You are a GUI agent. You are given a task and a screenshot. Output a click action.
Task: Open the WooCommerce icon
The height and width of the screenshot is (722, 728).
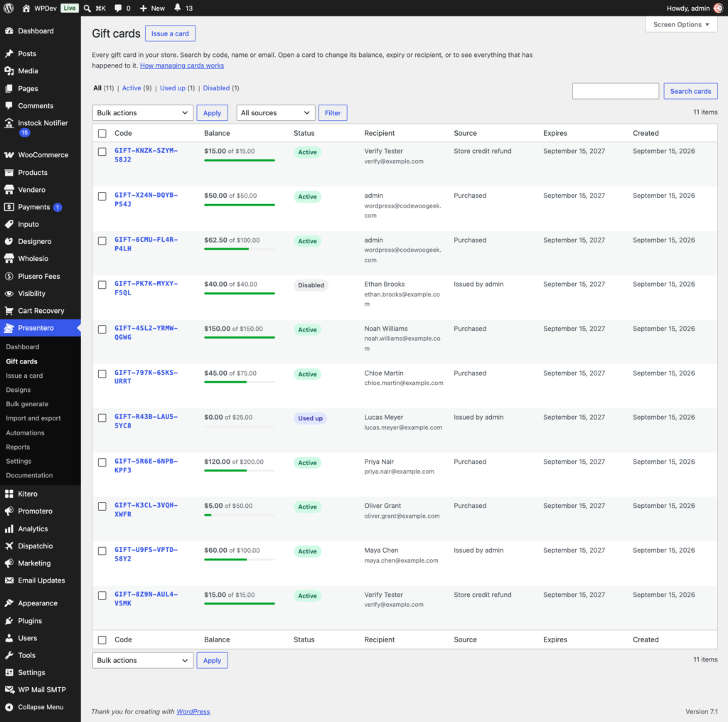9,155
